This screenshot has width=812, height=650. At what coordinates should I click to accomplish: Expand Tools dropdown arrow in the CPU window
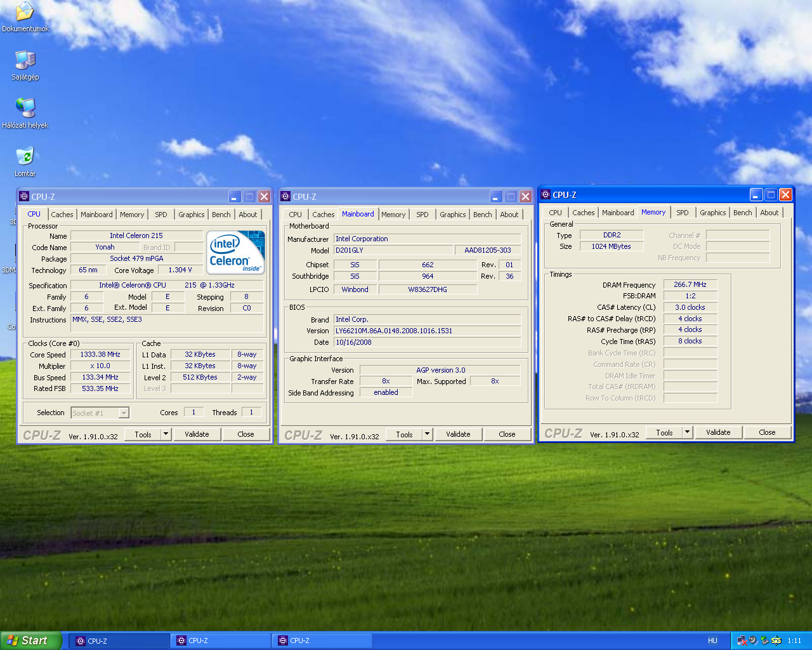166,434
